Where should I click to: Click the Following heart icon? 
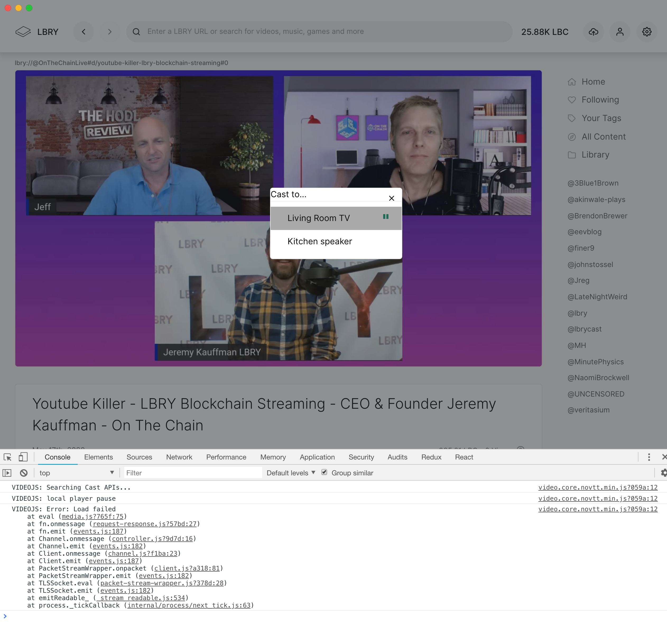coord(572,100)
